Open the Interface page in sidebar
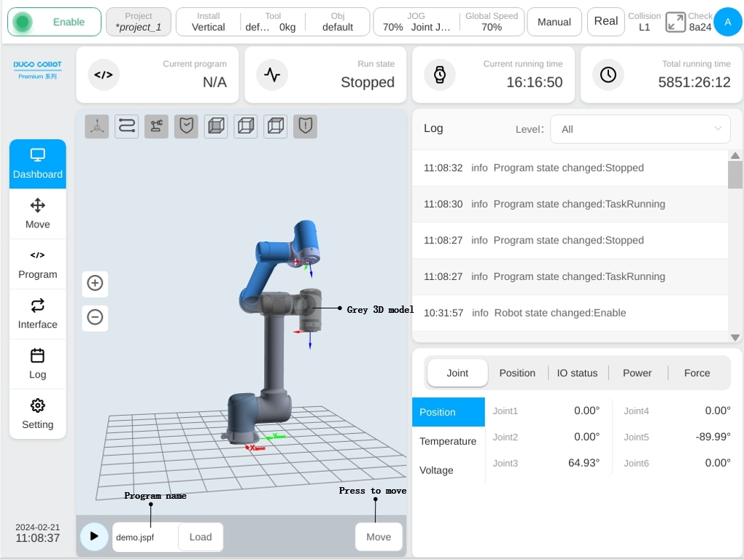Image resolution: width=744 pixels, height=560 pixels. point(37,314)
